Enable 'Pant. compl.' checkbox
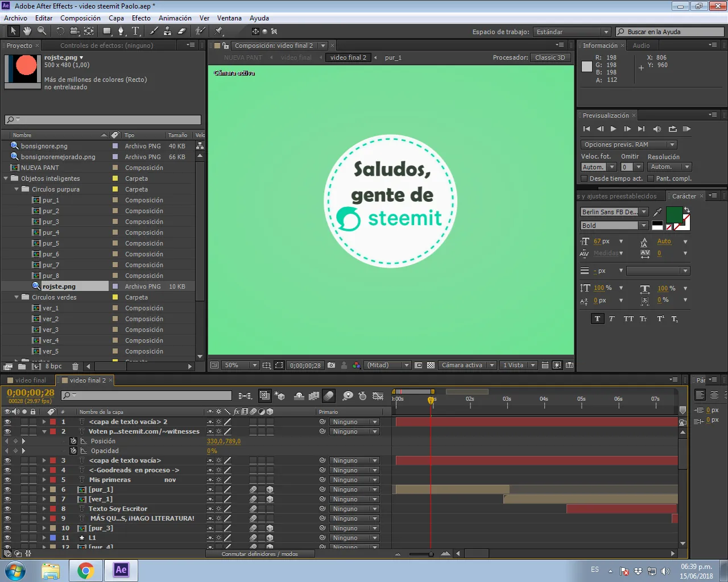The height and width of the screenshot is (582, 728). tap(651, 178)
